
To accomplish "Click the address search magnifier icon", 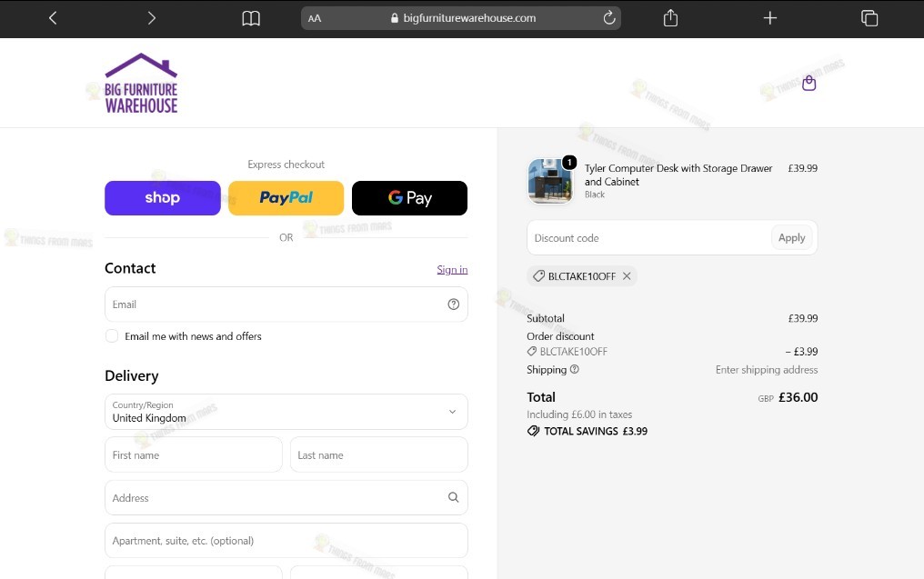I will tap(453, 497).
